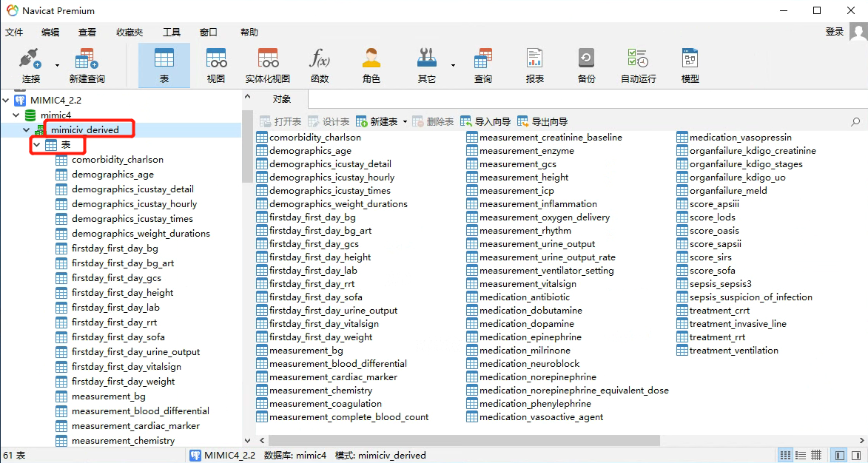Open the View (视图) toolbar icon
This screenshot has width=868, height=463.
pyautogui.click(x=216, y=65)
